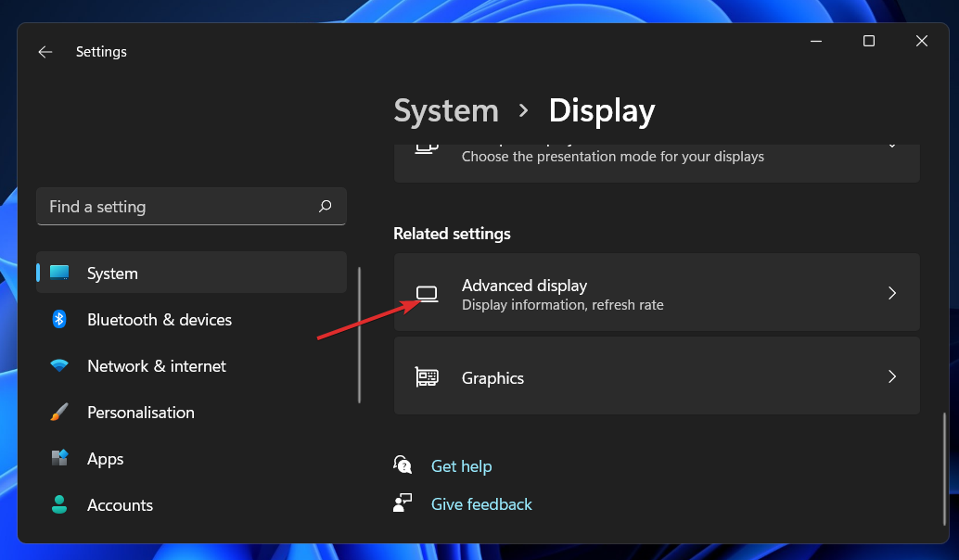Open Accounts settings section
Image resolution: width=959 pixels, height=560 pixels.
point(191,504)
